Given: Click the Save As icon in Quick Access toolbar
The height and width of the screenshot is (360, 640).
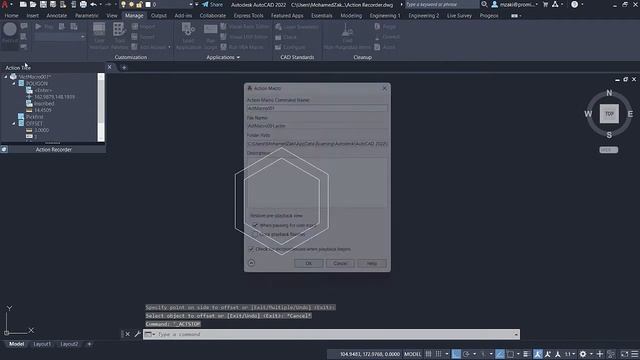Looking at the screenshot, I should tap(53, 4).
